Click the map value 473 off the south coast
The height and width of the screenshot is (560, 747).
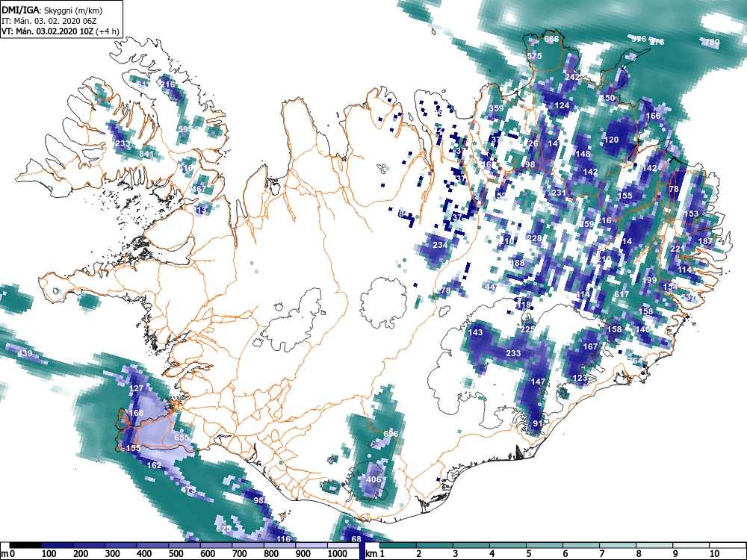click(188, 490)
